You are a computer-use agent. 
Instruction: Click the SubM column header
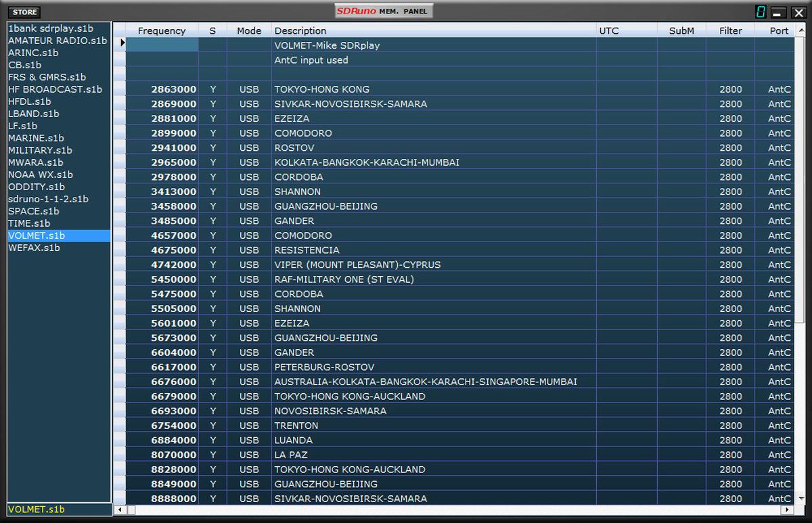pos(681,30)
